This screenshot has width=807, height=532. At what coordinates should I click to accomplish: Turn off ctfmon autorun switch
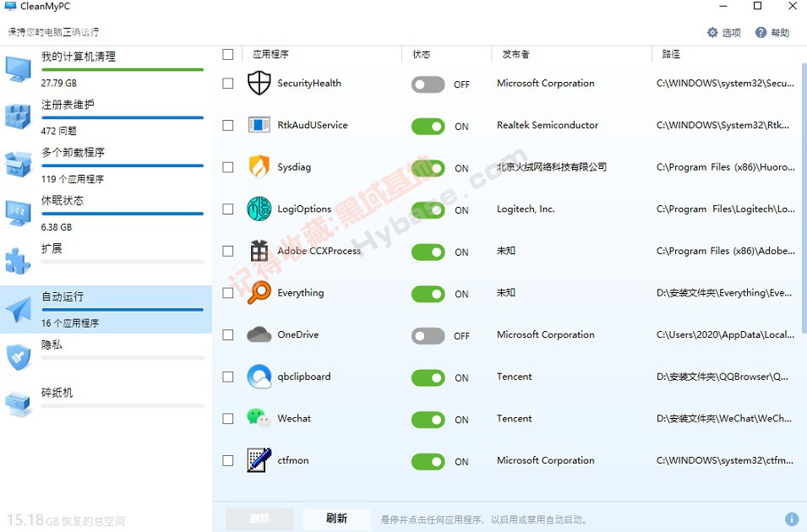[428, 462]
